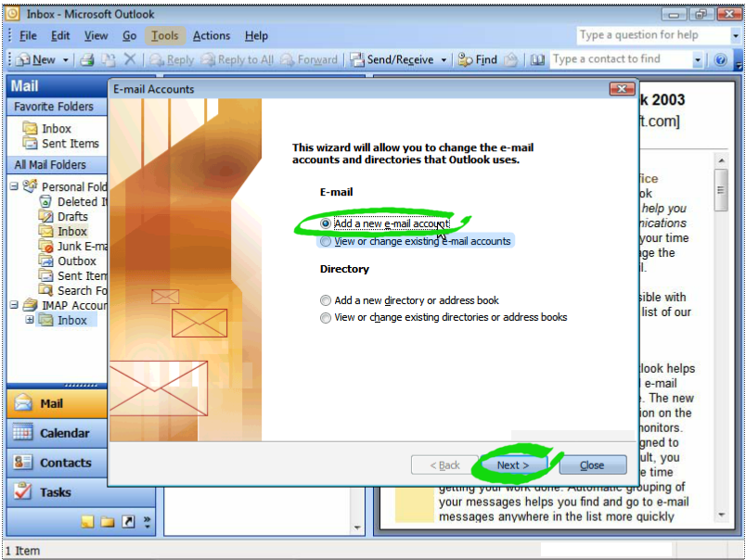Switch to the Contacts pane
The width and height of the screenshot is (746, 560).
(58, 463)
